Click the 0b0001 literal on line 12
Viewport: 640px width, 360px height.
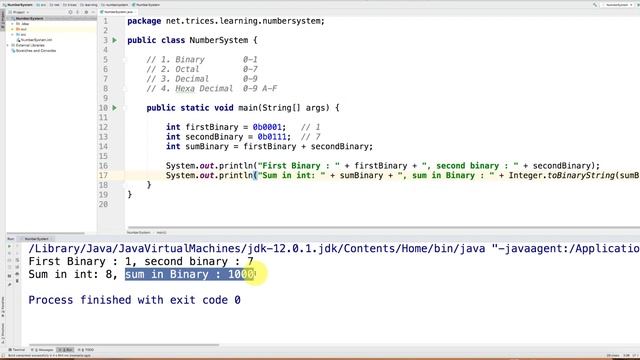pyautogui.click(x=267, y=127)
